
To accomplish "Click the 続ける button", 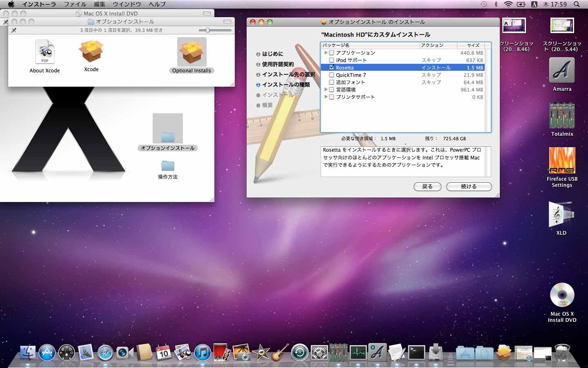I will [x=469, y=186].
